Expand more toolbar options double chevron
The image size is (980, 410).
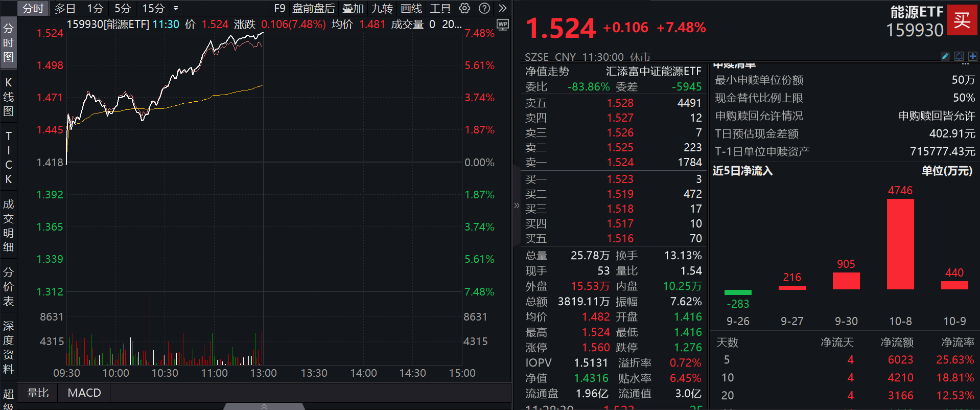click(503, 8)
